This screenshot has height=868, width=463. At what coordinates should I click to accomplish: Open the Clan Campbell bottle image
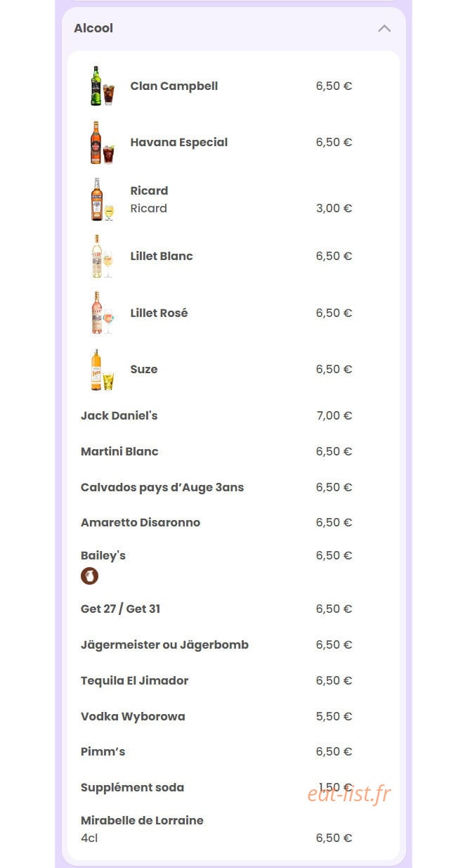[102, 86]
